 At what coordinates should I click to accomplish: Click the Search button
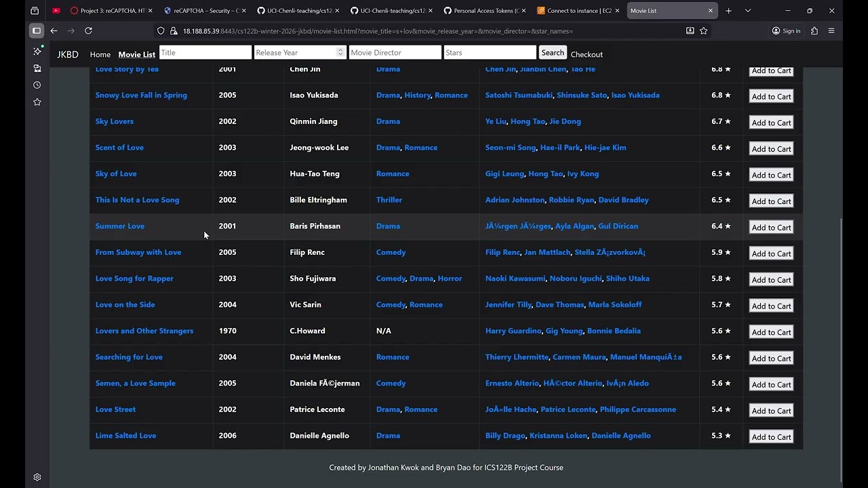(x=553, y=53)
